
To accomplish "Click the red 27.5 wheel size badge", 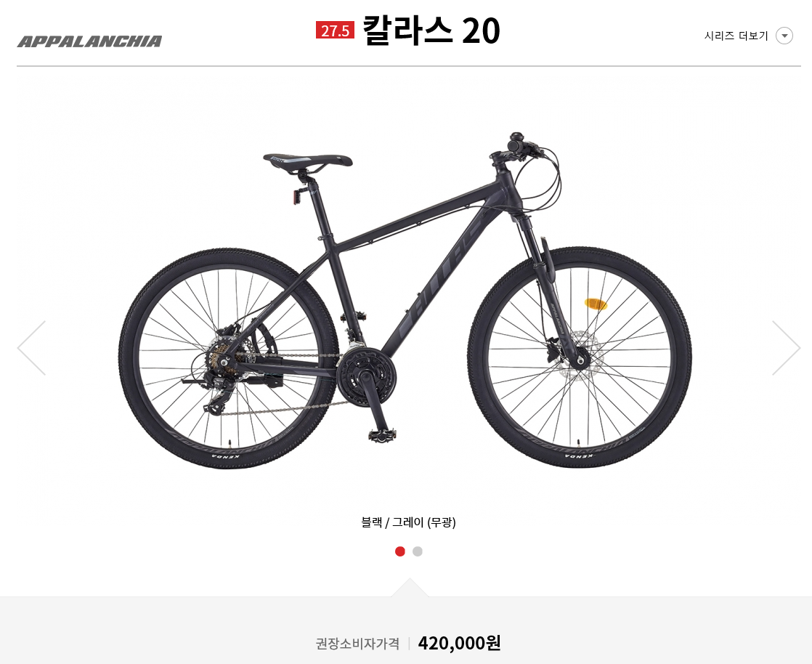I will coord(335,30).
